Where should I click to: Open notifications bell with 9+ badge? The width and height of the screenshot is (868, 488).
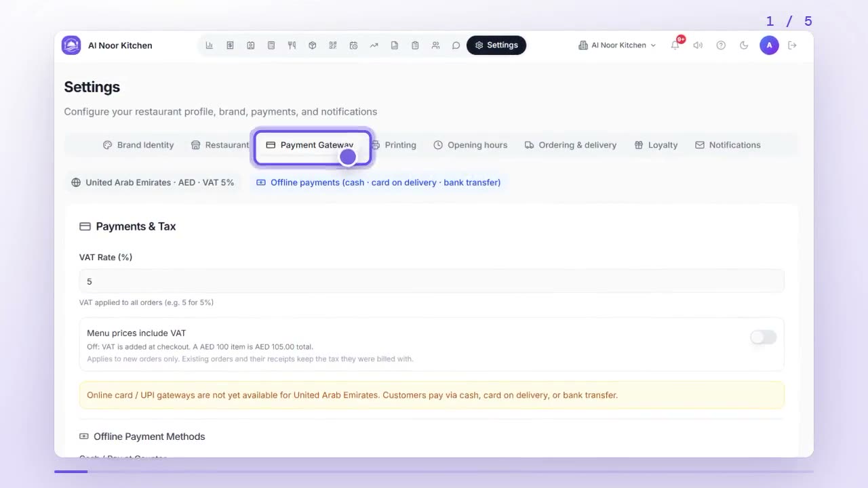pos(675,45)
